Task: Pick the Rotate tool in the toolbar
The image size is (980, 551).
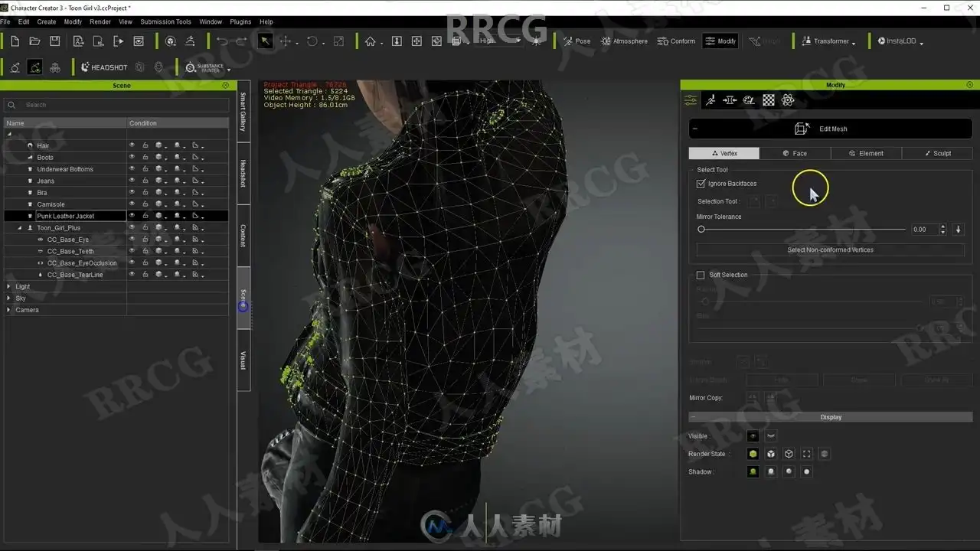Action: point(312,41)
